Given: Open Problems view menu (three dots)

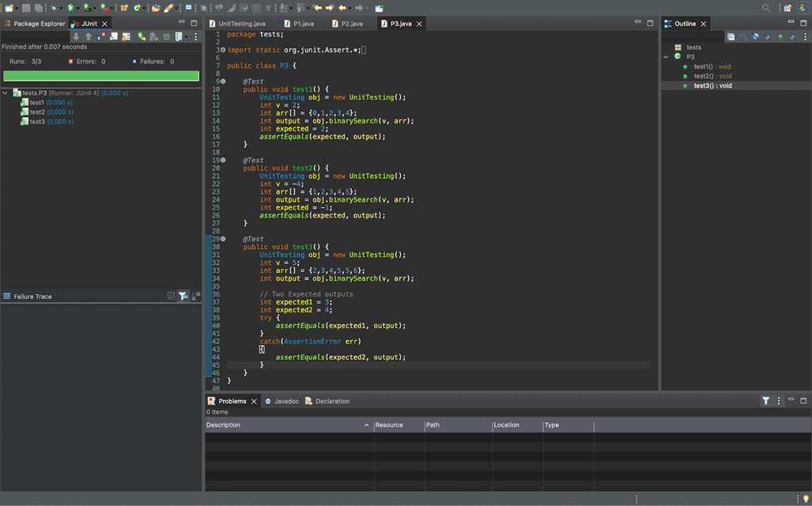Looking at the screenshot, I should pos(778,401).
